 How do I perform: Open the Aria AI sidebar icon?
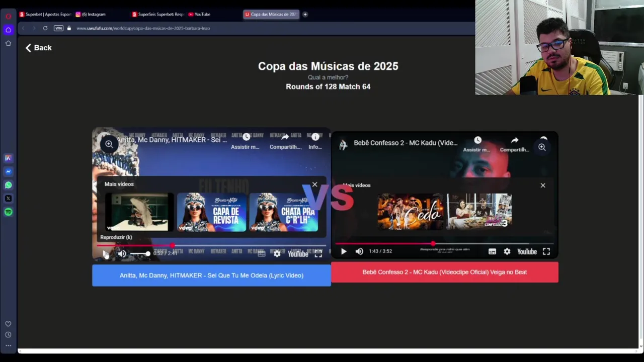pyautogui.click(x=8, y=158)
